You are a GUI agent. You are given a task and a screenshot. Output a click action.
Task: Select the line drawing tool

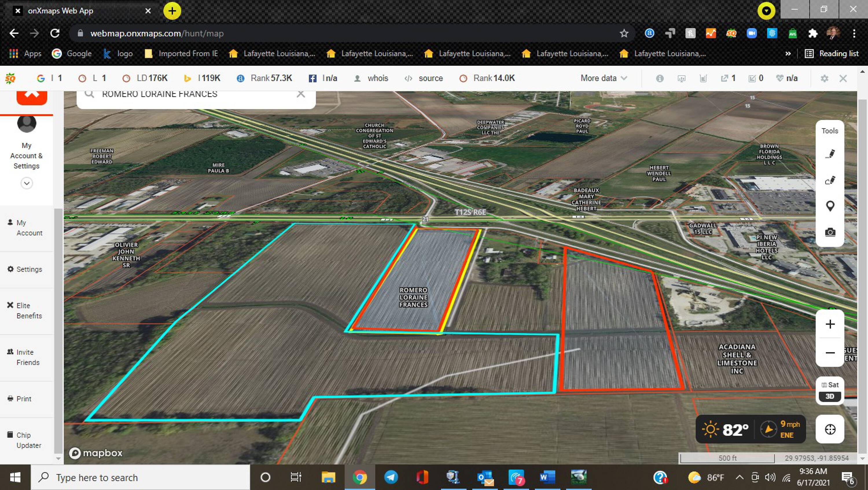(830, 154)
